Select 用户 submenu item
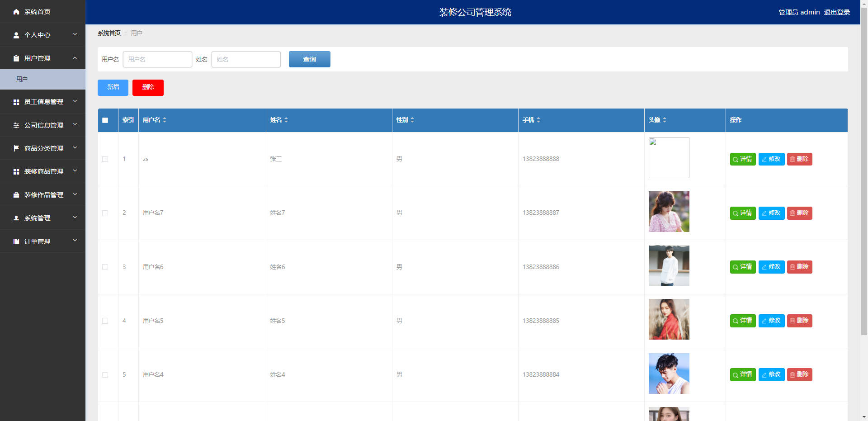Screen dimensions: 868x421 coord(42,79)
